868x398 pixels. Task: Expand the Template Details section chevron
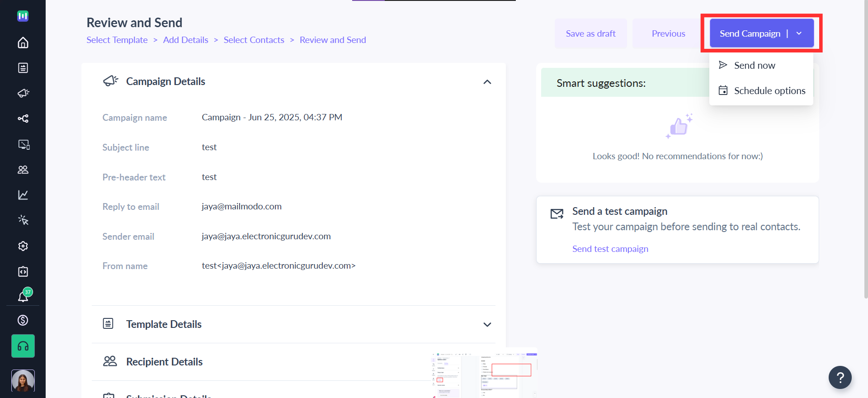coord(487,325)
